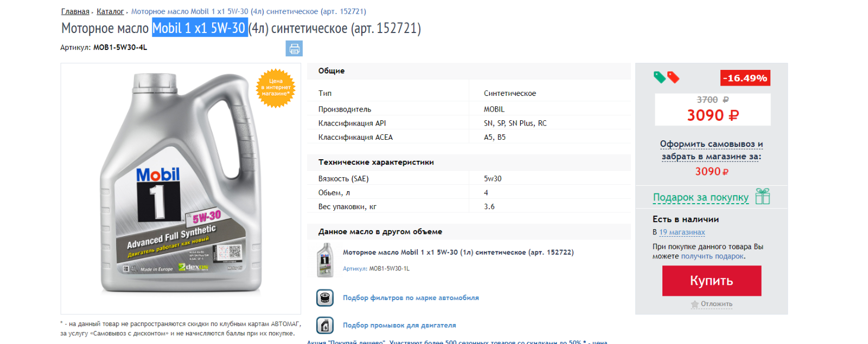The height and width of the screenshot is (344, 868).
Task: Click the orange internet store price badge
Action: pos(276,88)
